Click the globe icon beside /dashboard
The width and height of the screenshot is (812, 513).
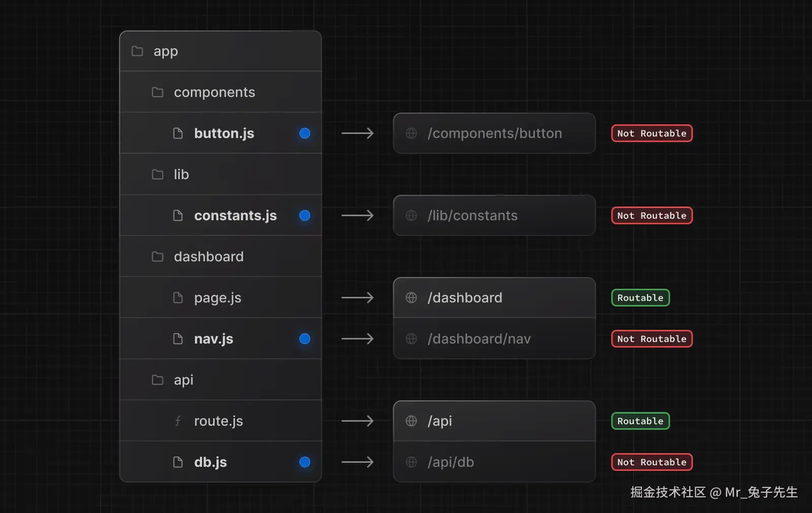(x=411, y=298)
